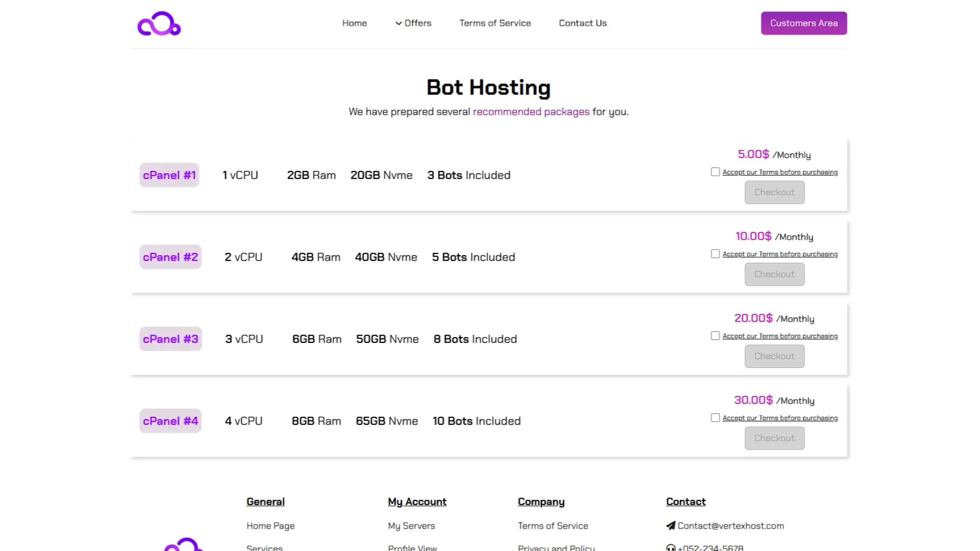Click the paper plane icon beside contact email
The width and height of the screenshot is (980, 551).
pos(670,525)
